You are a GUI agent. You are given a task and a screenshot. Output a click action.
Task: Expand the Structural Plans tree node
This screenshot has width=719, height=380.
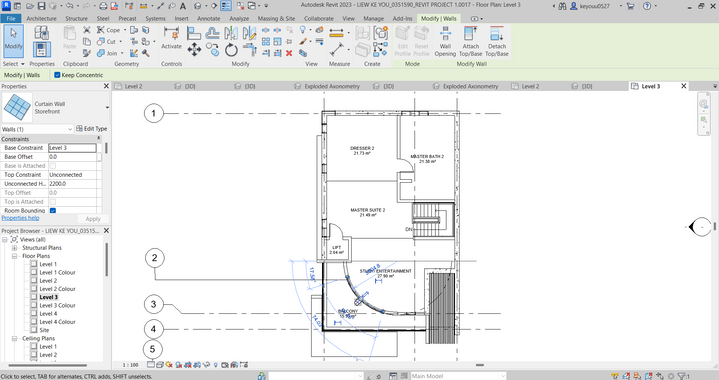14,248
